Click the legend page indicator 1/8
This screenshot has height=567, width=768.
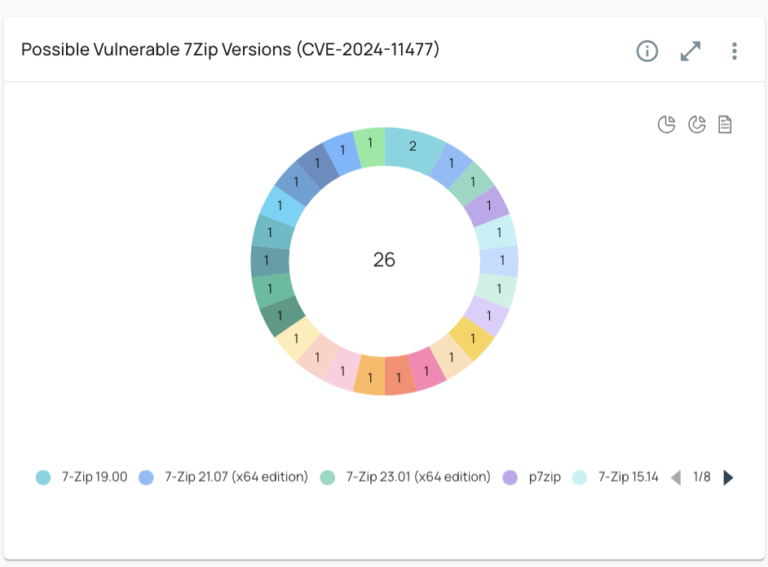pyautogui.click(x=702, y=477)
